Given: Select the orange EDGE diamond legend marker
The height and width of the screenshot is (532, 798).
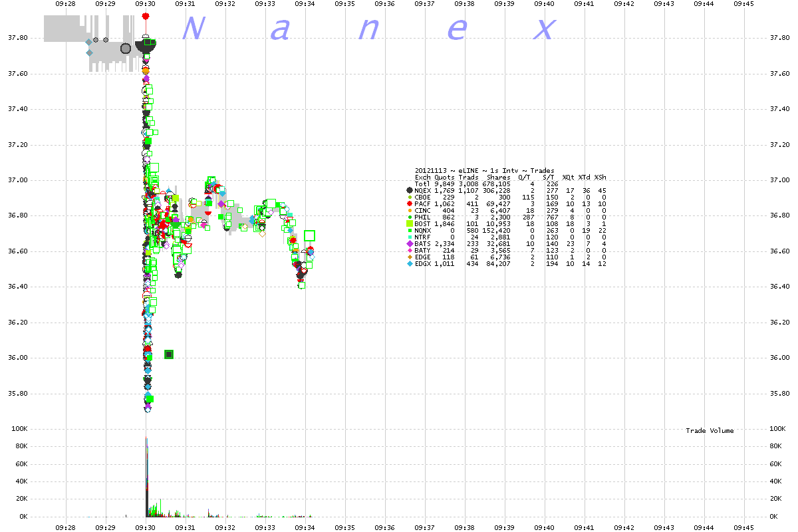Looking at the screenshot, I should (x=410, y=257).
